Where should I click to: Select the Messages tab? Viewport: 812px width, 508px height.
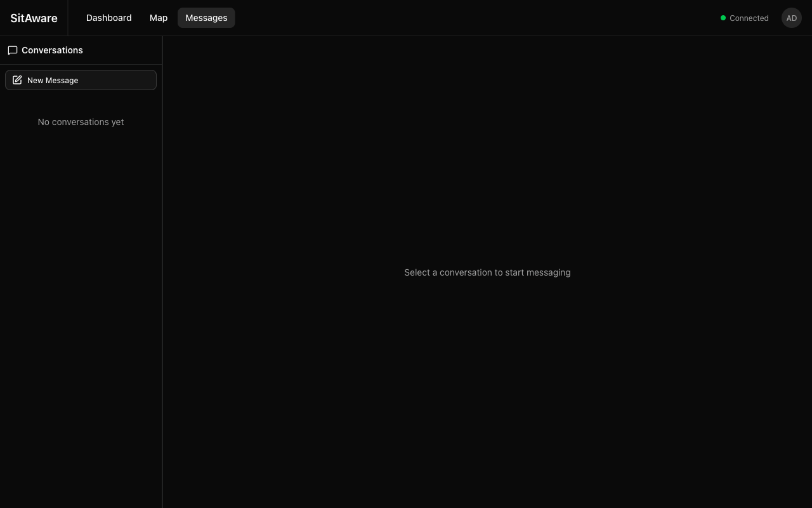pos(206,18)
